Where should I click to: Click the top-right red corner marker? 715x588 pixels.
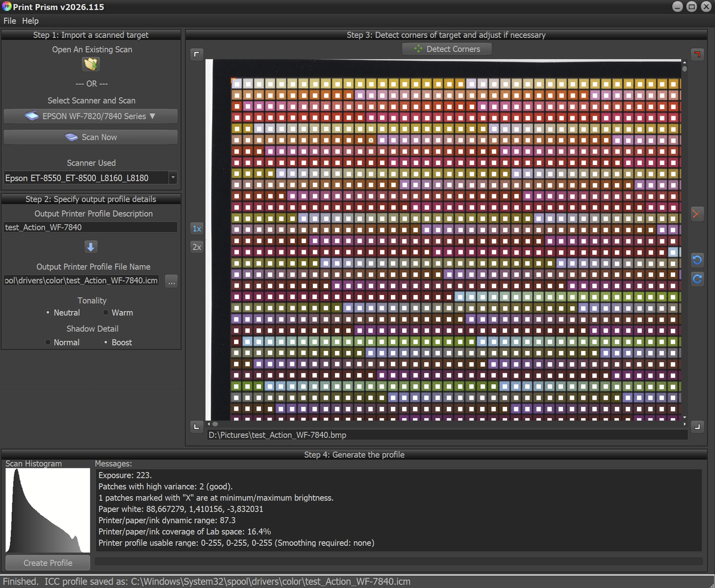pyautogui.click(x=697, y=54)
